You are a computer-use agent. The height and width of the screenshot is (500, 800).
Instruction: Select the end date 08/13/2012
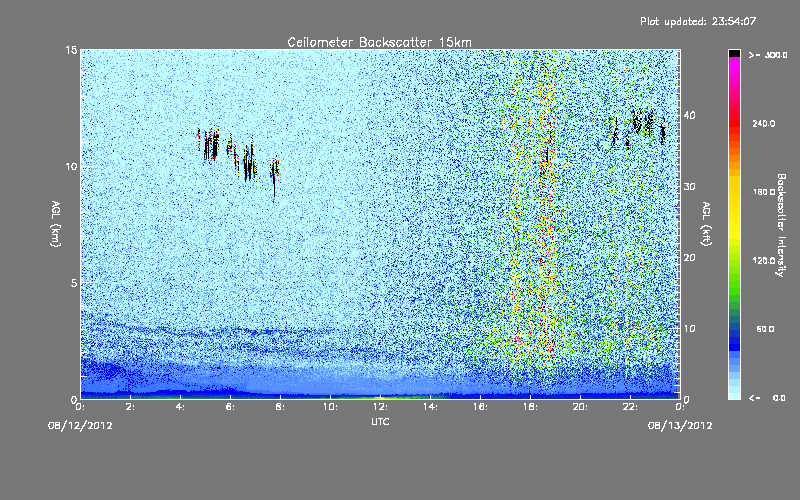click(680, 426)
